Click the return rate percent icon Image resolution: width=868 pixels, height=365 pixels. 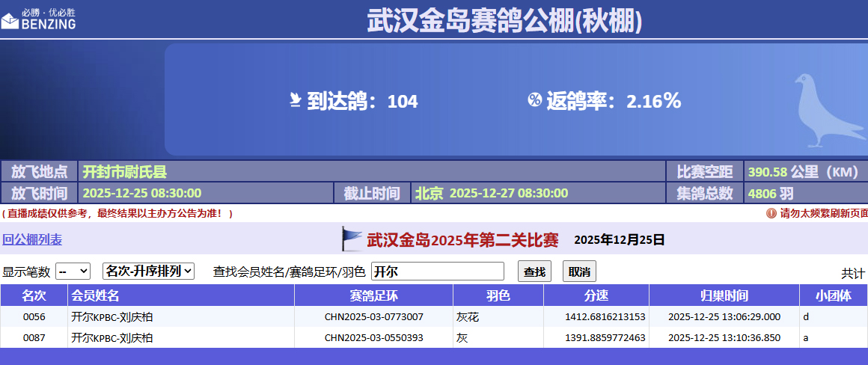[x=534, y=100]
